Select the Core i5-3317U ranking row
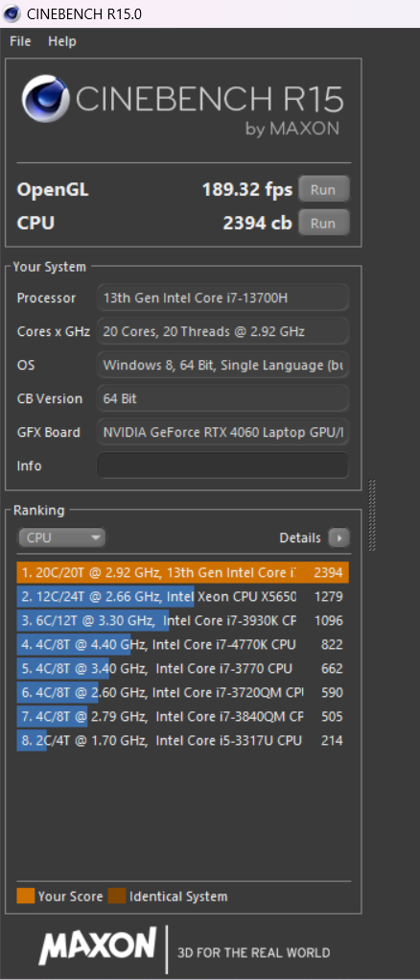420x980 pixels. (182, 741)
